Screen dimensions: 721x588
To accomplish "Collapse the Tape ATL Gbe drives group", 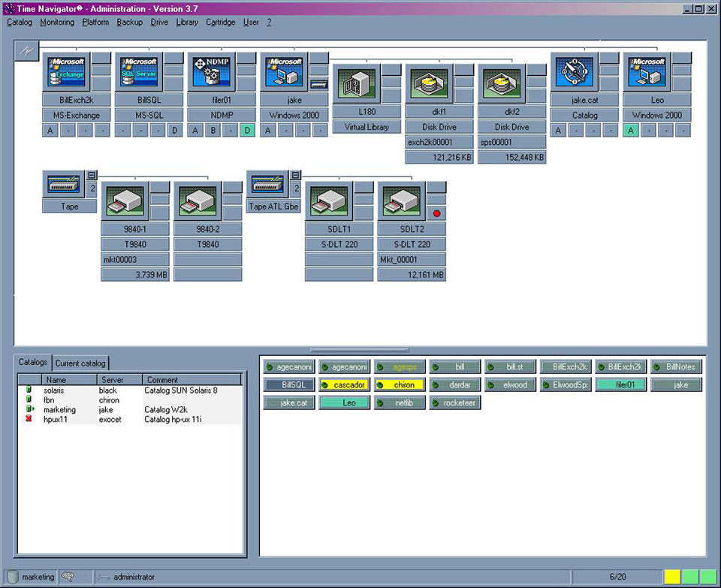I will (x=296, y=175).
